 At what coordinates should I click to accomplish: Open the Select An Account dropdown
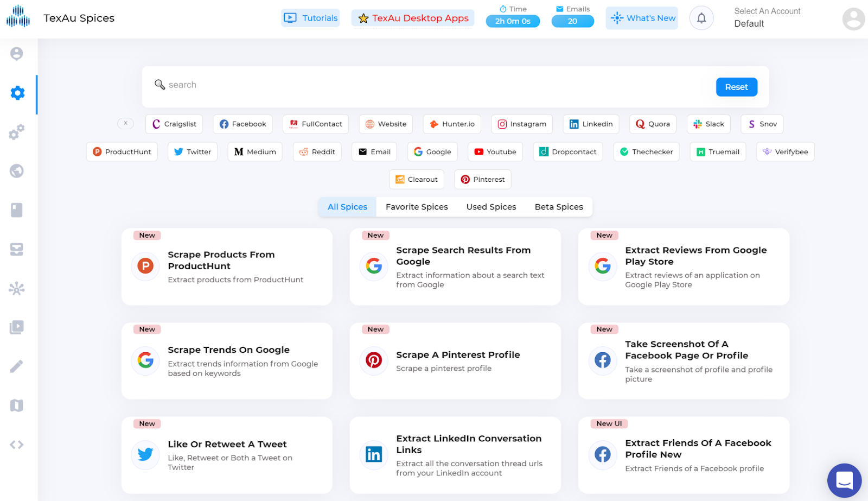point(767,18)
